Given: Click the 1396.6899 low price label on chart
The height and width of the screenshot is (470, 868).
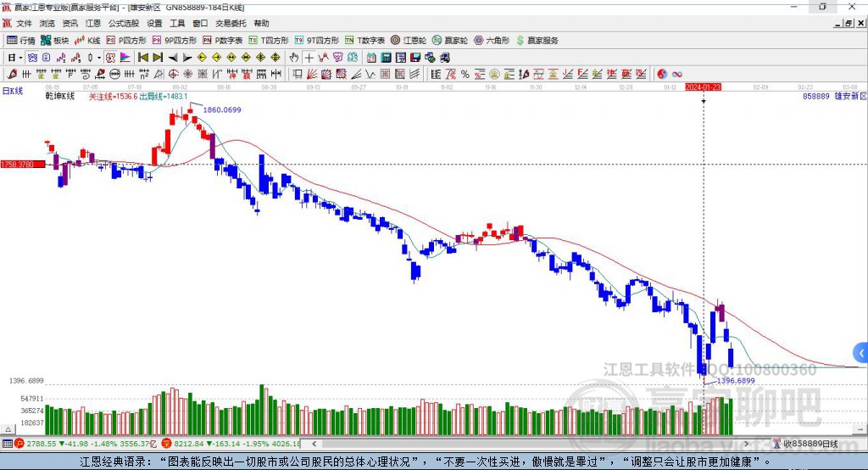Looking at the screenshot, I should (x=736, y=381).
